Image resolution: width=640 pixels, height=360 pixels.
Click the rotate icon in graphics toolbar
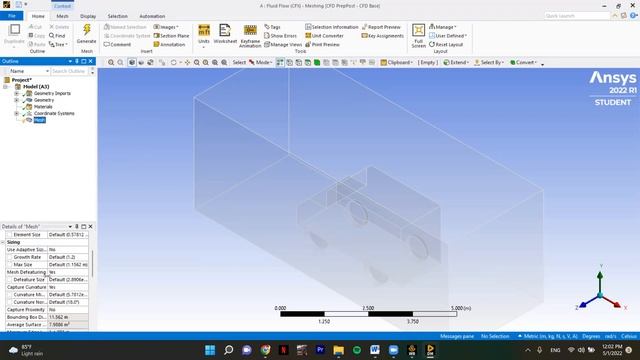[x=173, y=62]
